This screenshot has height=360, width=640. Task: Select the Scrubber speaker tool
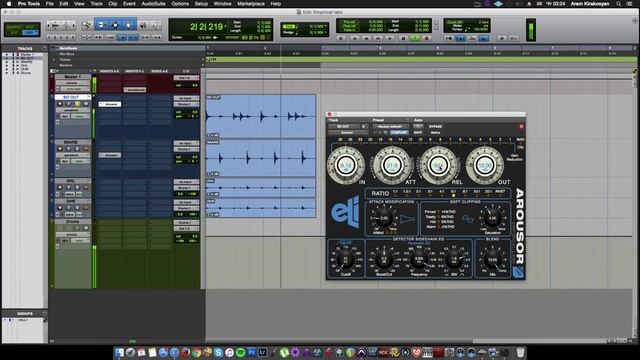pos(143,25)
